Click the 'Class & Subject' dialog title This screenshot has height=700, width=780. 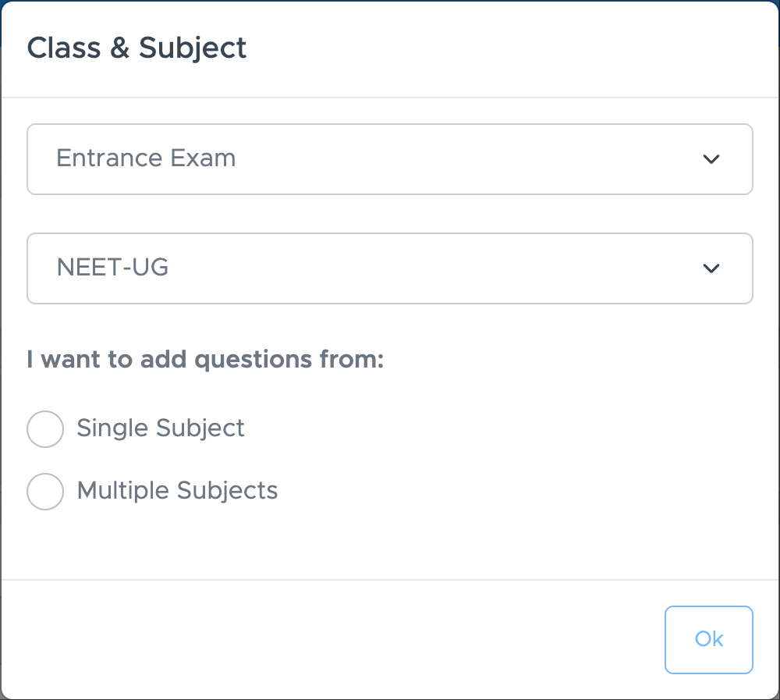point(136,48)
